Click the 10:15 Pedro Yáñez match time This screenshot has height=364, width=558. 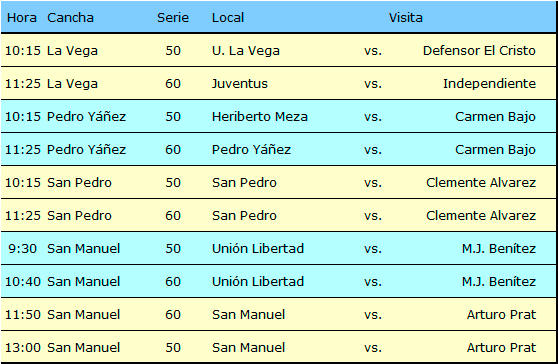[x=23, y=117]
